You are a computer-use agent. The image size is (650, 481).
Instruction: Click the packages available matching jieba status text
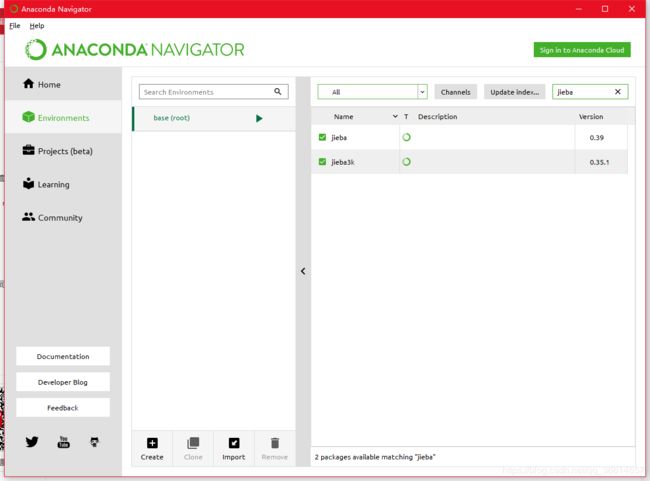point(375,457)
